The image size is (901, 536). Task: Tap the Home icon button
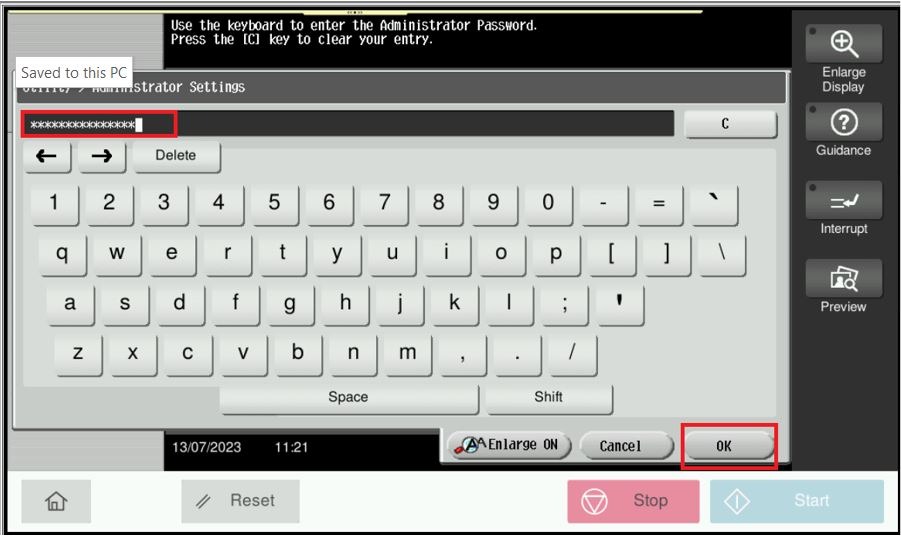(x=54, y=500)
